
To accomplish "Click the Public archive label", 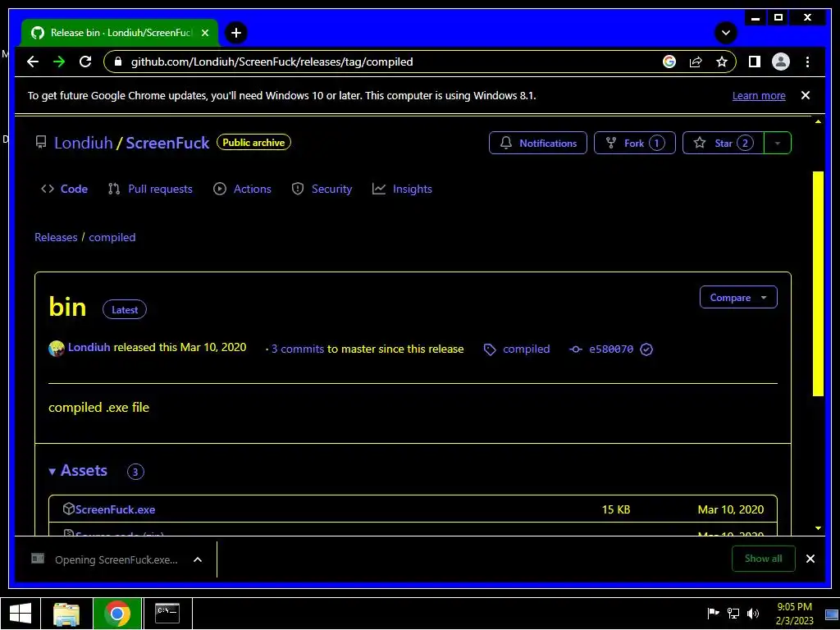I will [x=253, y=143].
